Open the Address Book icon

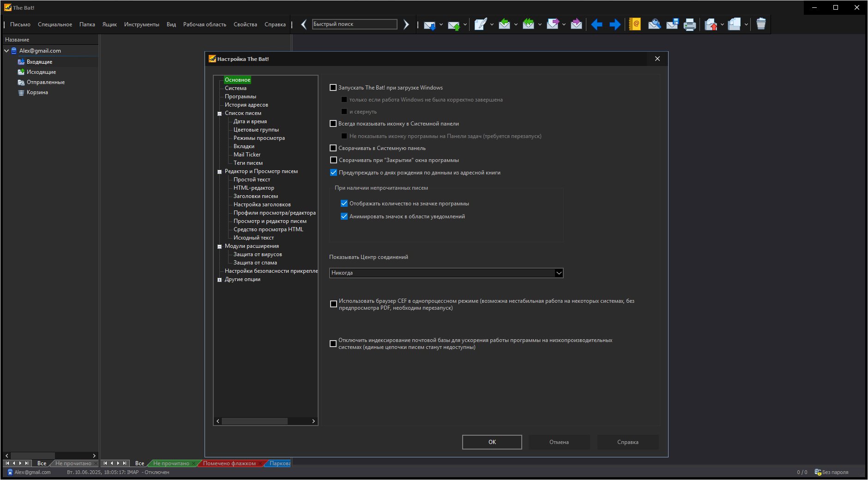(x=635, y=24)
